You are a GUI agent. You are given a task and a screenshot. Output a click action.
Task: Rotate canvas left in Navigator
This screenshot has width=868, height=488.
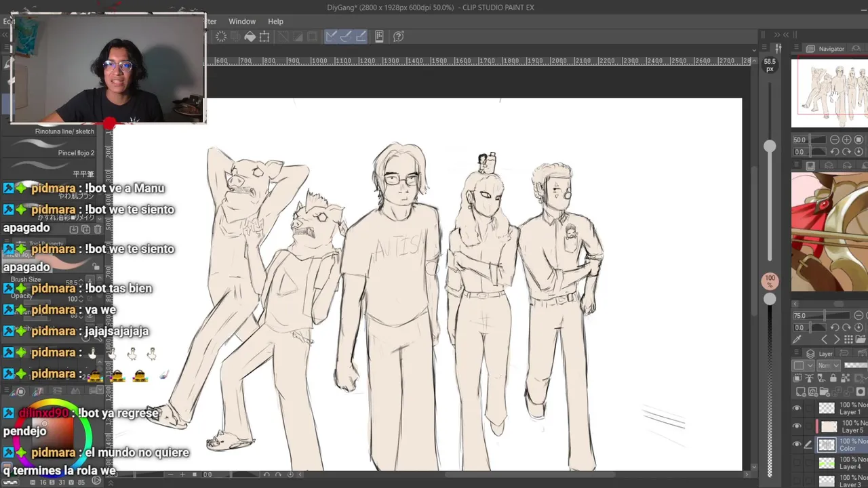[x=835, y=152]
